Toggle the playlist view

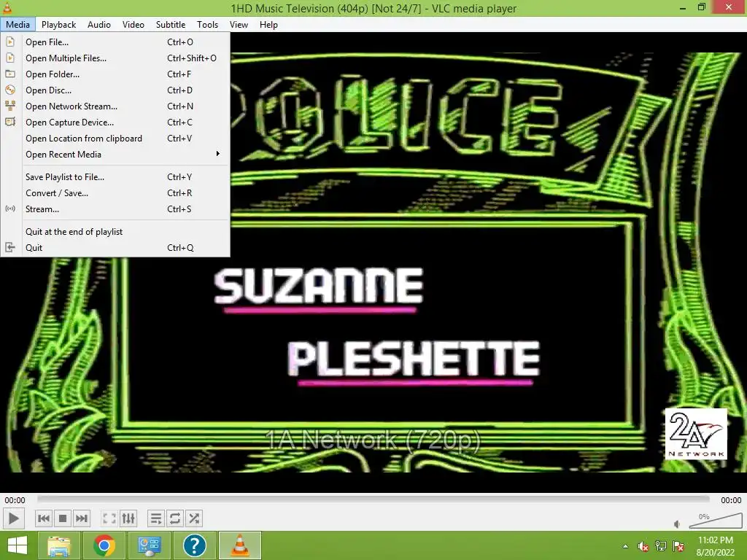click(156, 518)
